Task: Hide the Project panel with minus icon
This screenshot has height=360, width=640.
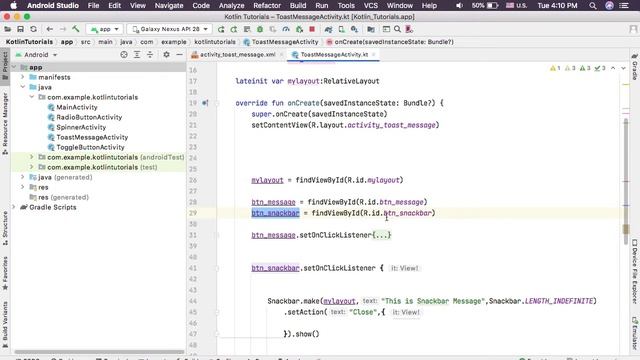Action: [x=180, y=55]
